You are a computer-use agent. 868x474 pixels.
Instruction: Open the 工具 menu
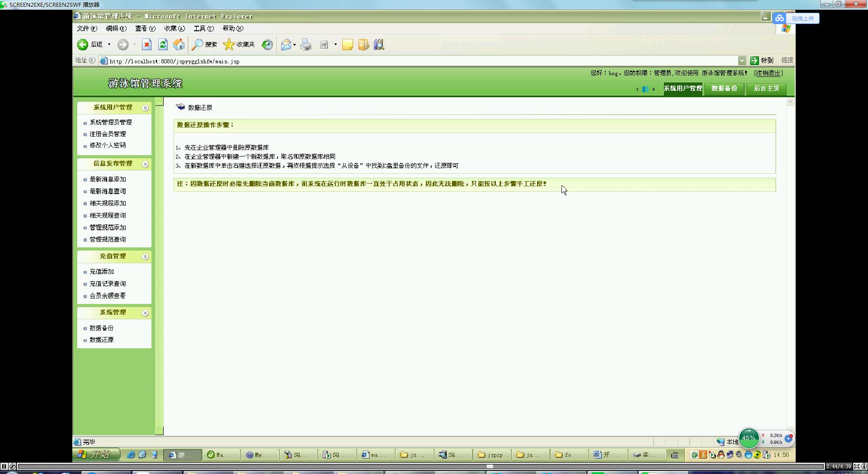203,28
